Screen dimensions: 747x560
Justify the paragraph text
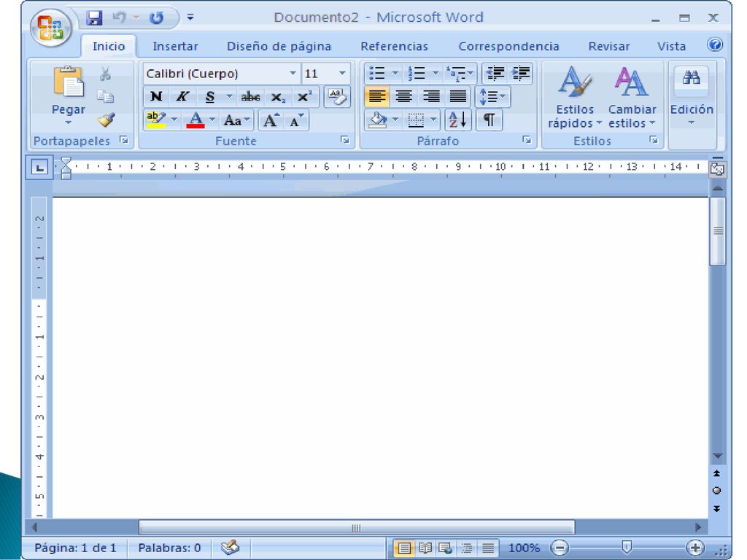[x=458, y=97]
